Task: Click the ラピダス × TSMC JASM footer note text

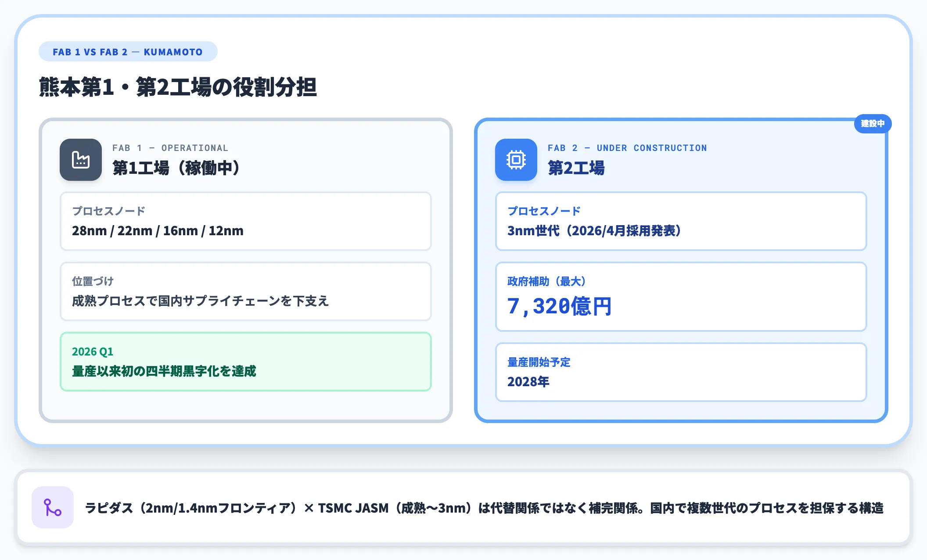Action: [x=484, y=508]
